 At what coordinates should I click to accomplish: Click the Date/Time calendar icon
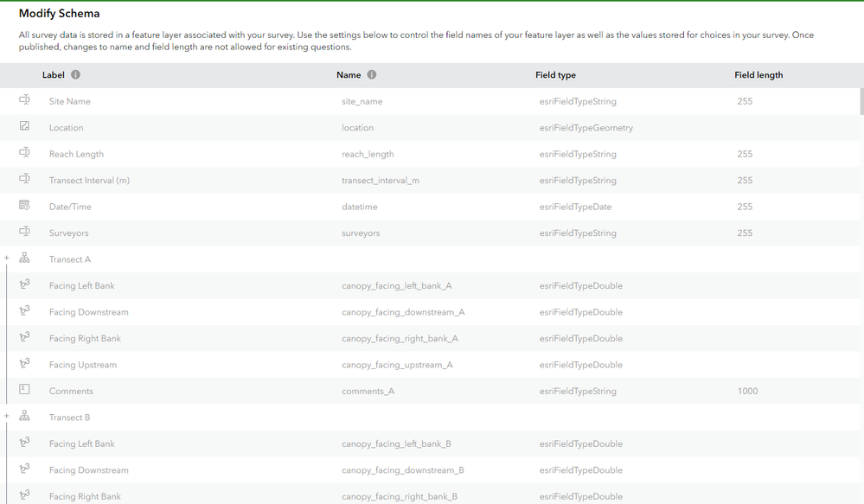(x=24, y=206)
